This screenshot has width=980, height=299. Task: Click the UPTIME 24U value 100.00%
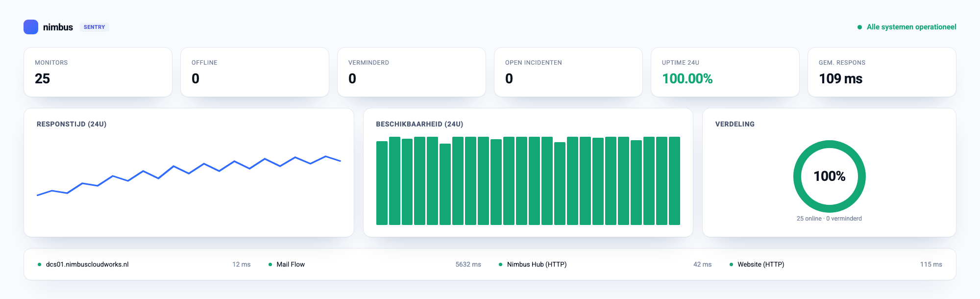[x=687, y=78]
